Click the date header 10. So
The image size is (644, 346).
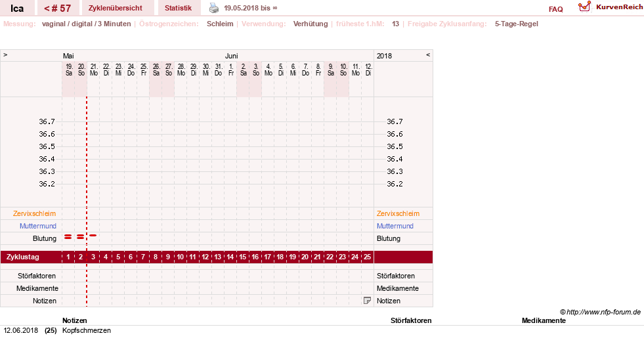pos(343,70)
